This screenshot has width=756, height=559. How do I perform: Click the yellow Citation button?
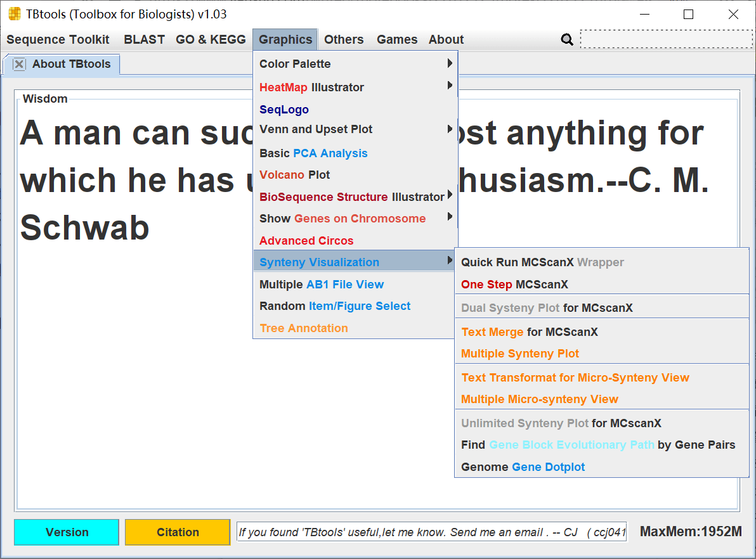pos(178,532)
